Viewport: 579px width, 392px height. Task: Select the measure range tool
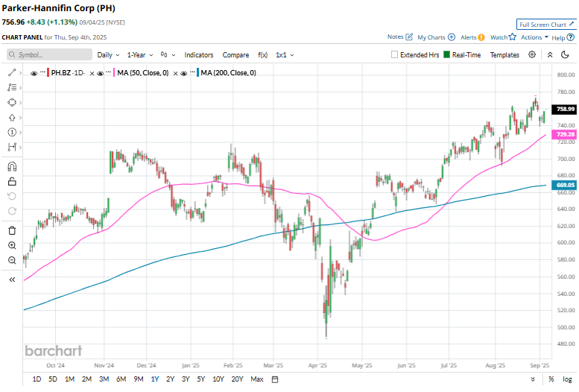click(x=12, y=147)
